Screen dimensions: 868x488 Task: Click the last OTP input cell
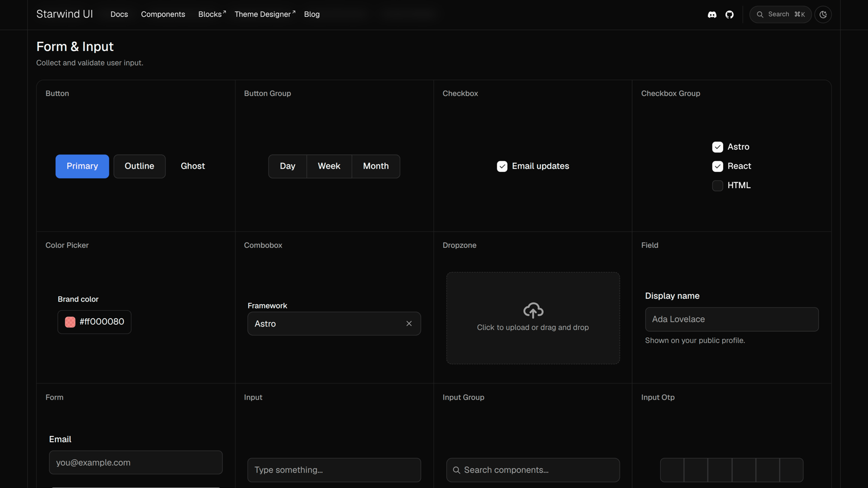pos(792,470)
